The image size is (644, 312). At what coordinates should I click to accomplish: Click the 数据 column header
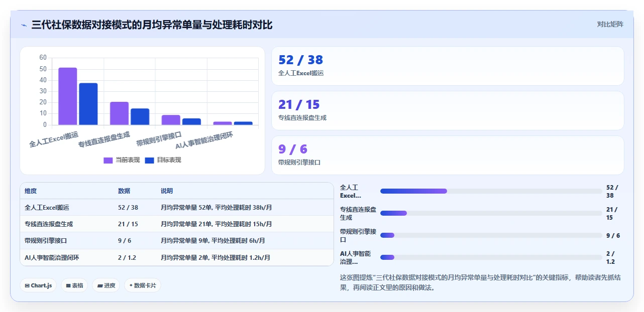tap(124, 191)
